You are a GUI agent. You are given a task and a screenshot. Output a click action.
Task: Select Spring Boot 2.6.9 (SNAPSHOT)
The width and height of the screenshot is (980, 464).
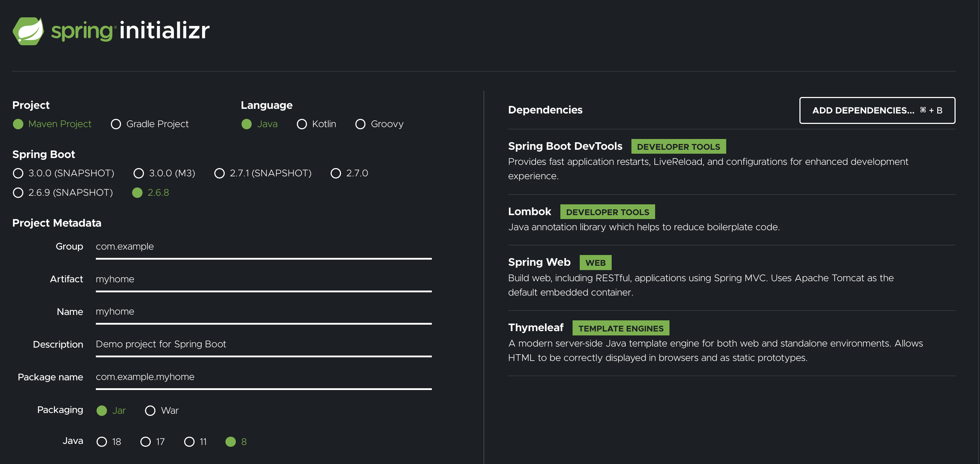[x=18, y=192]
